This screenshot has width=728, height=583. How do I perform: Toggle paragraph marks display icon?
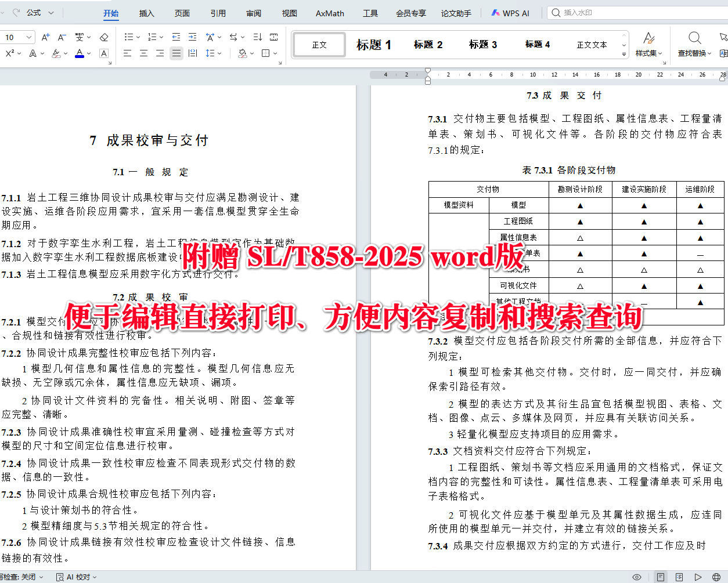(x=274, y=37)
